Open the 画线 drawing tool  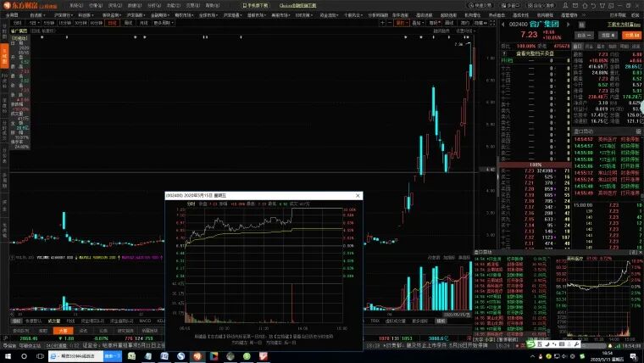pyautogui.click(x=449, y=23)
